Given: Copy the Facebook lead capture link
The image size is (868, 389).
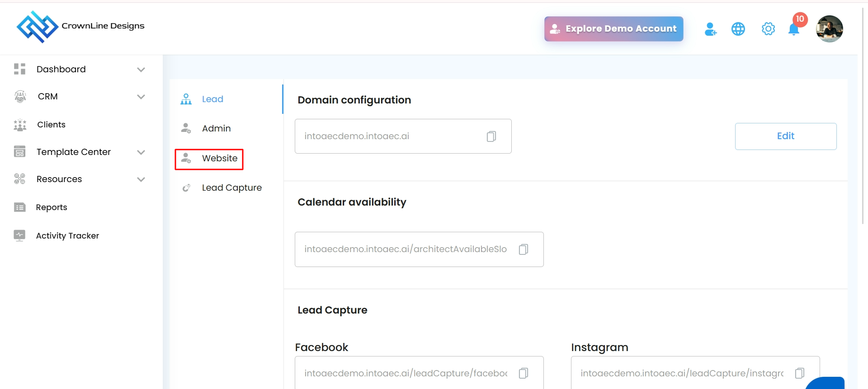Looking at the screenshot, I should [x=524, y=373].
